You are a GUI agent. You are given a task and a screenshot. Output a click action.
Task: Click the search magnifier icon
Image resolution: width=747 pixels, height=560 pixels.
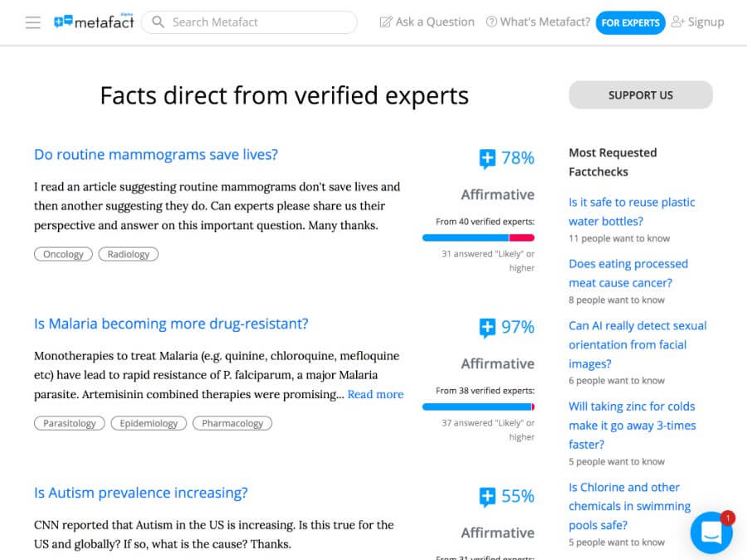[x=158, y=22]
